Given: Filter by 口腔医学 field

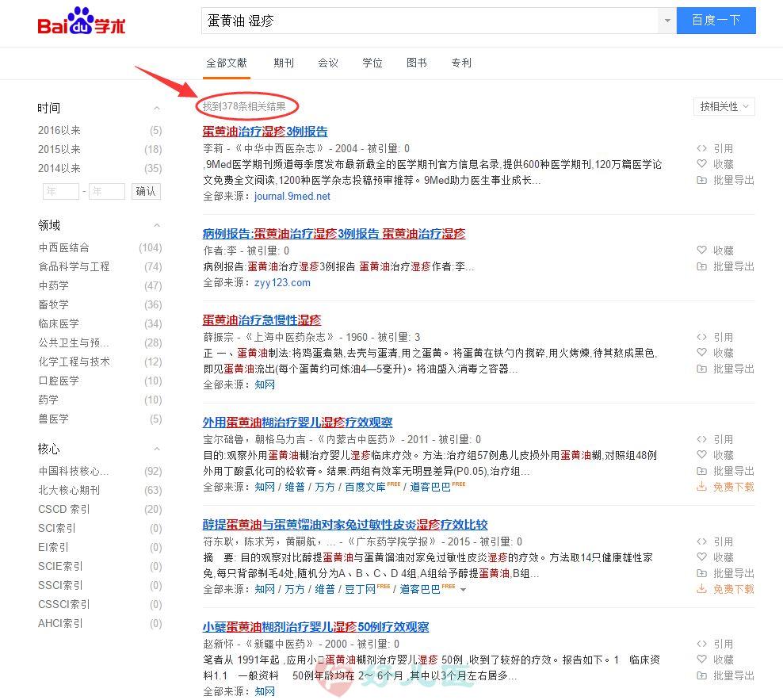Looking at the screenshot, I should 59,381.
